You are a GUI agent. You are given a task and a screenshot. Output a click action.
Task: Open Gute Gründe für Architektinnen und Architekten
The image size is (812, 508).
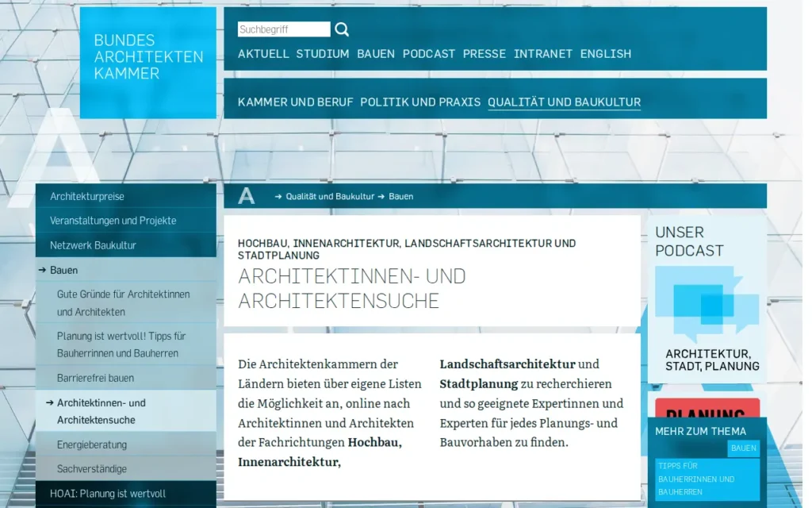pos(126,302)
